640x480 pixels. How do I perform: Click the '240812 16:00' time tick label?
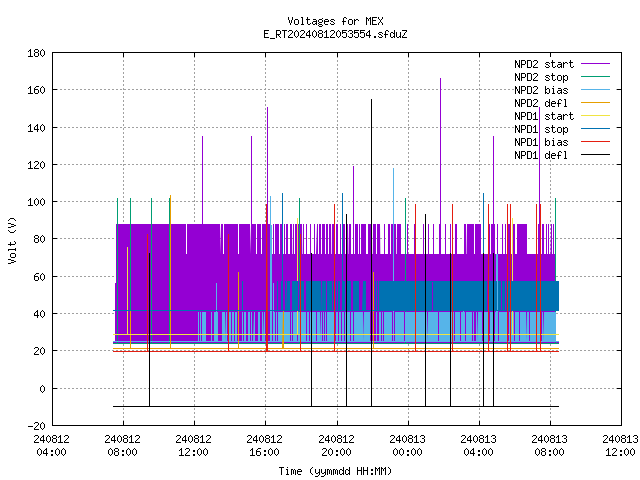[x=264, y=446]
